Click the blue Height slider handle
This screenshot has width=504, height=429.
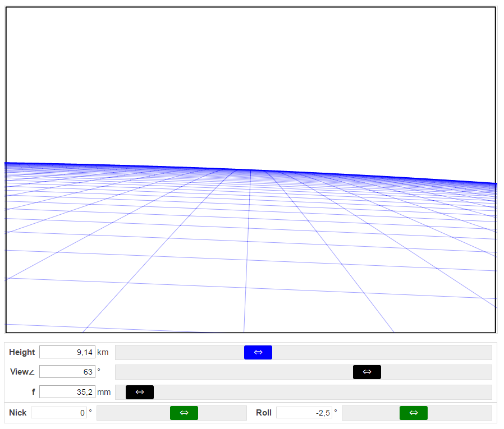tap(258, 352)
